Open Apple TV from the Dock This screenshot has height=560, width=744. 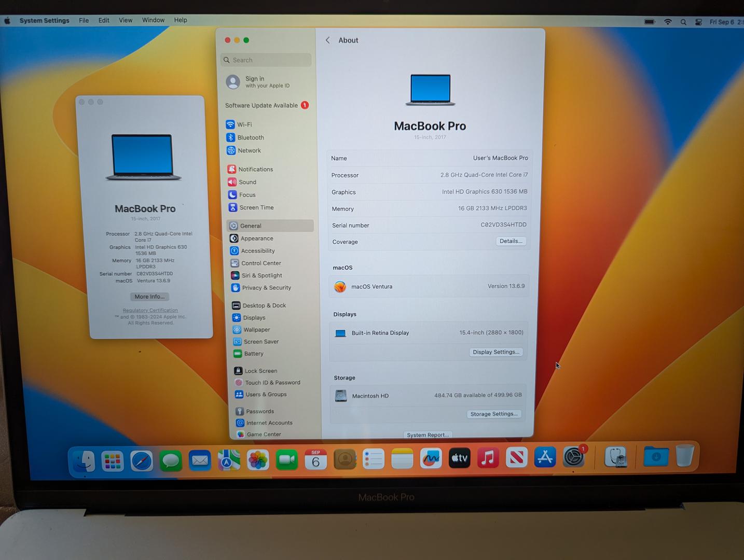click(459, 458)
